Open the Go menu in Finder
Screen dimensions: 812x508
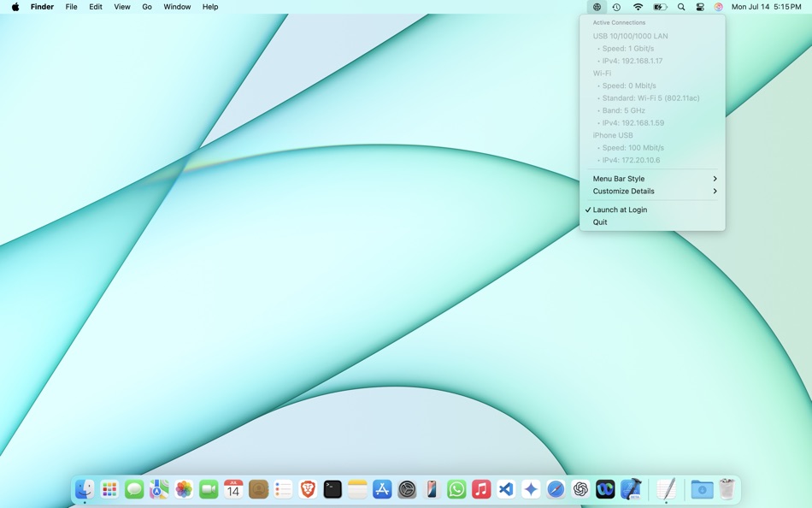coord(146,7)
